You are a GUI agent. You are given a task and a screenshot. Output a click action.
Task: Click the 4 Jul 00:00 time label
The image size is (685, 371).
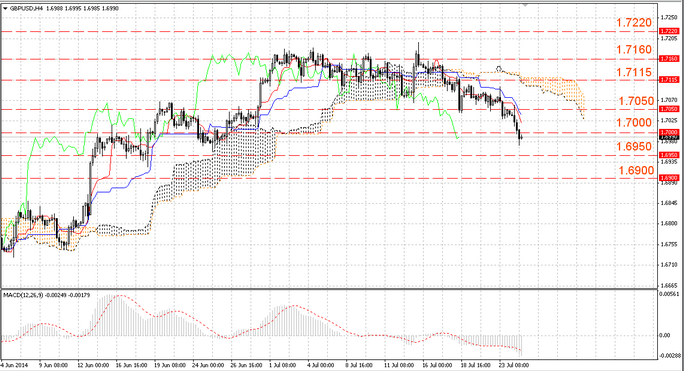pyautogui.click(x=322, y=365)
